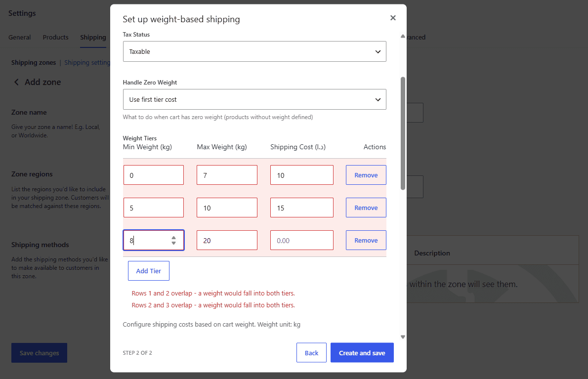588x379 pixels.
Task: Click the Save changes button
Action: (x=40, y=353)
